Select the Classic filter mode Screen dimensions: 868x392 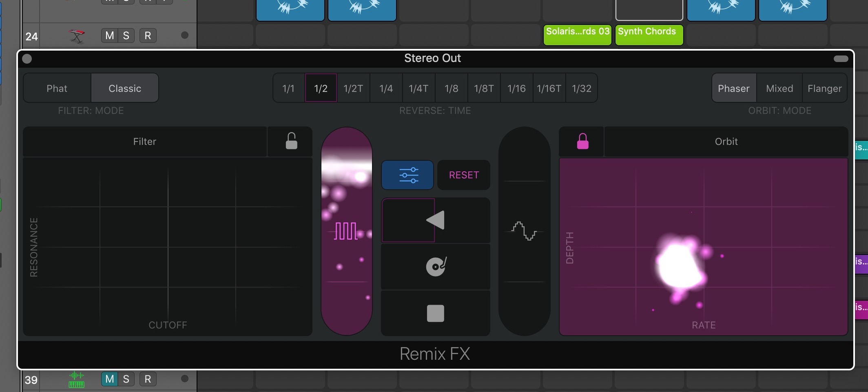(x=124, y=88)
